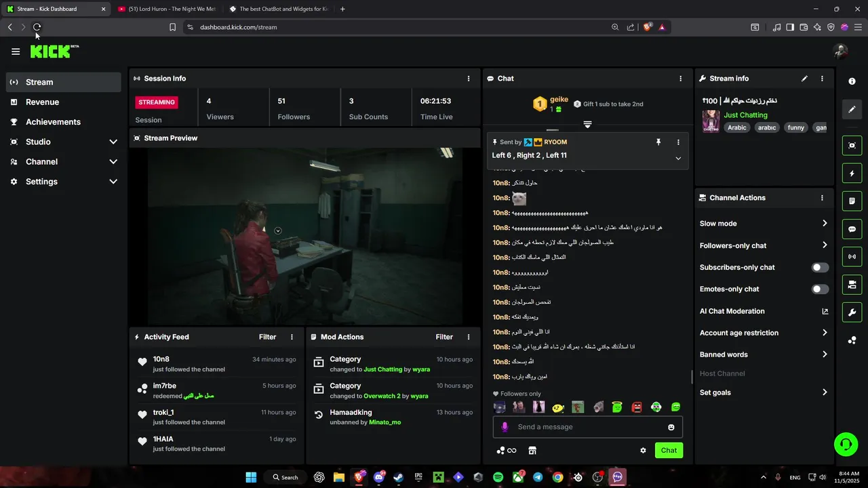Click the stream preview video
The image size is (868, 488).
coord(304,236)
